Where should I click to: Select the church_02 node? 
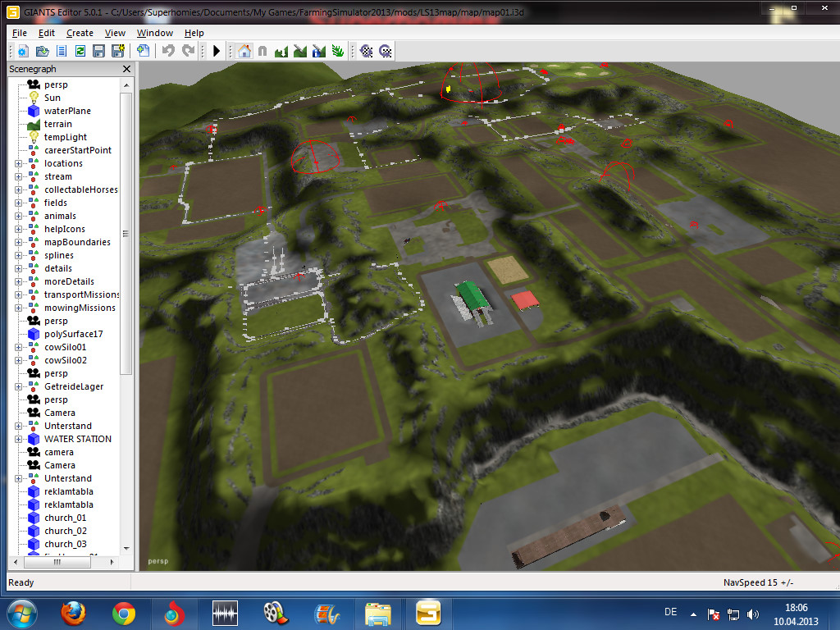click(x=66, y=531)
